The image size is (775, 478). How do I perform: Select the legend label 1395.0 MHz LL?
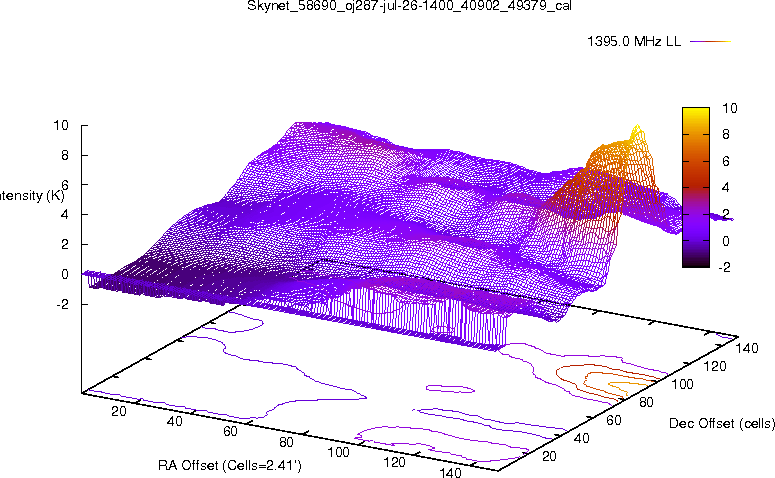pos(634,42)
